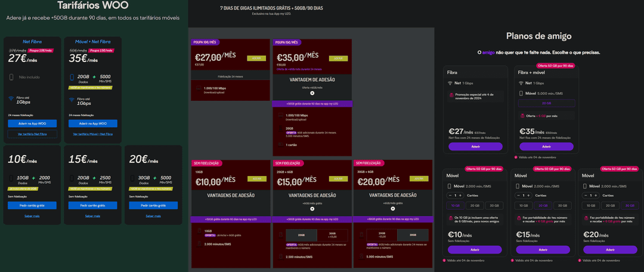
Task: Open 'Saber mais' under WOO 10€ plan
Action: [32, 216]
